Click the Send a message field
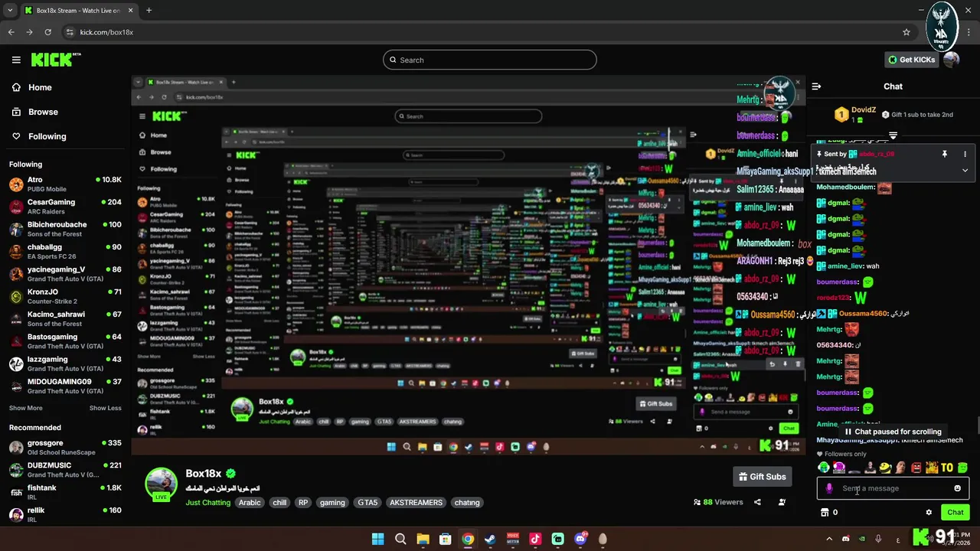The width and height of the screenshot is (980, 551). [893, 488]
